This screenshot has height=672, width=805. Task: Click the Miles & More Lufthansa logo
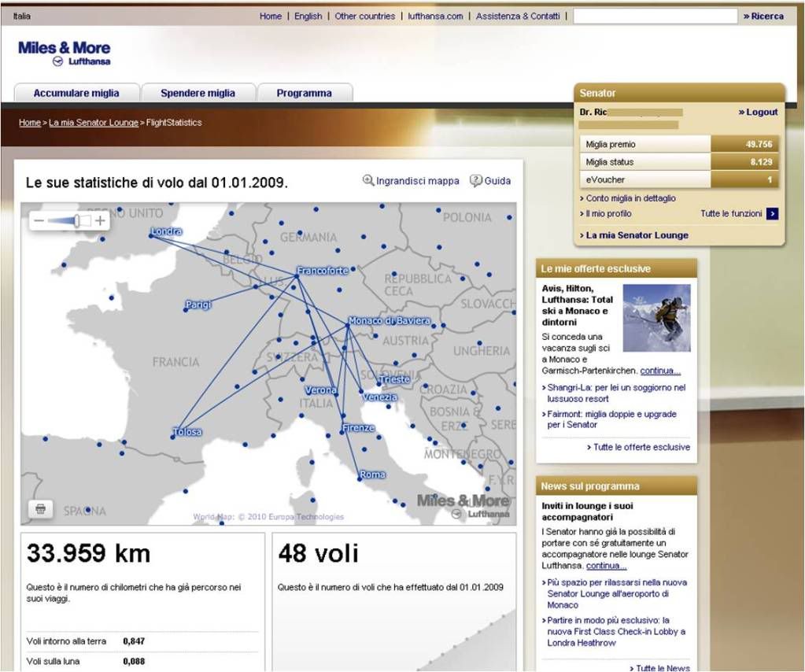(65, 54)
